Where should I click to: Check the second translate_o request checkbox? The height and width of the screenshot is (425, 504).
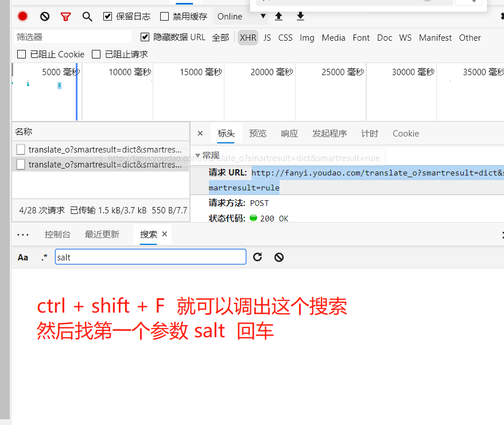coord(21,165)
